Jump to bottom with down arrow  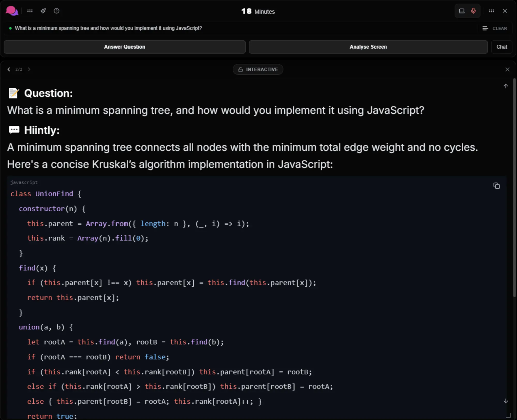coord(506,401)
